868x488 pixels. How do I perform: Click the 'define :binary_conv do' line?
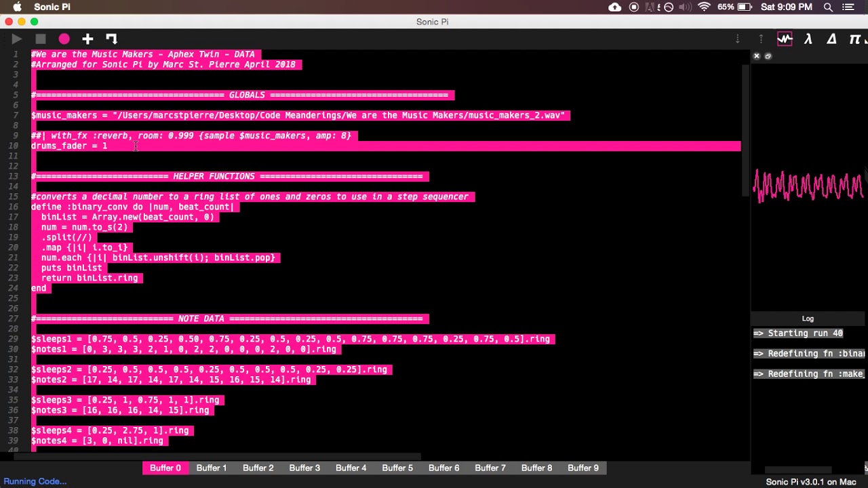click(x=132, y=207)
